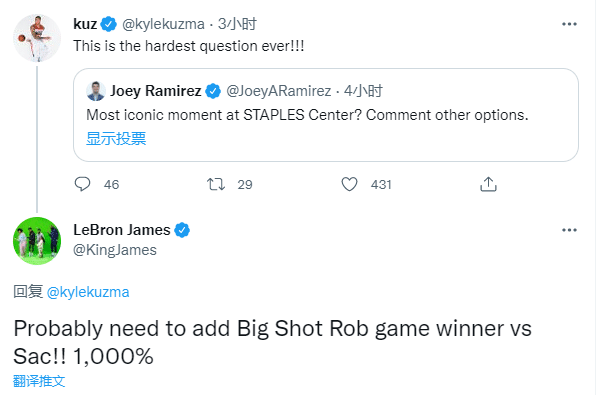Click Joey Ramirez's verified badge
Viewport: 597px width, 395px height.
(213, 91)
